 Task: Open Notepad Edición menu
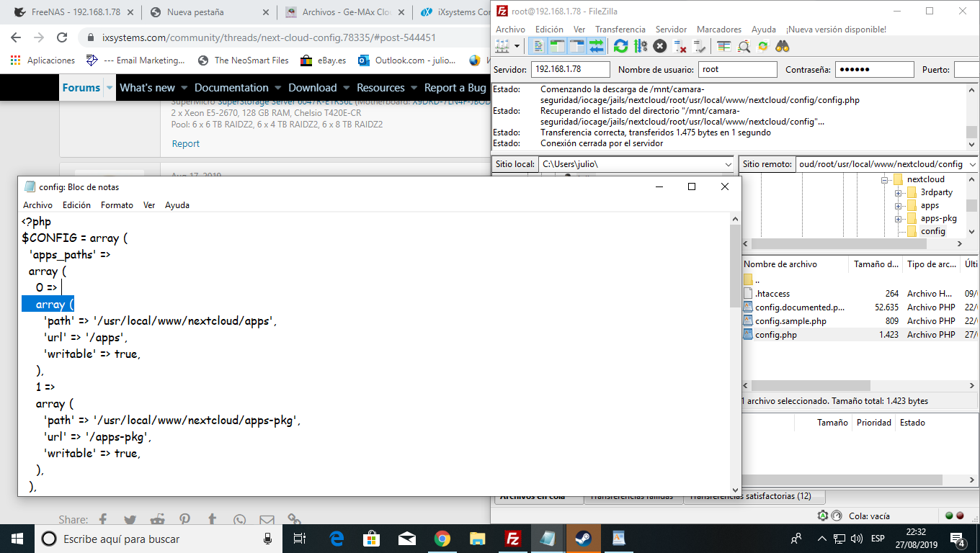pos(76,205)
